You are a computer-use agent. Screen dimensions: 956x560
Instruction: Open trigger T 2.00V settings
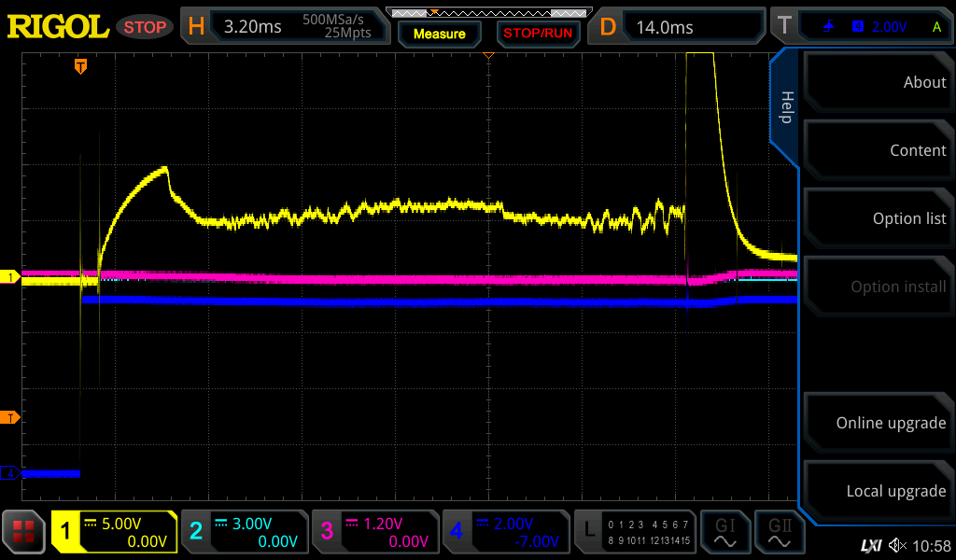click(874, 27)
